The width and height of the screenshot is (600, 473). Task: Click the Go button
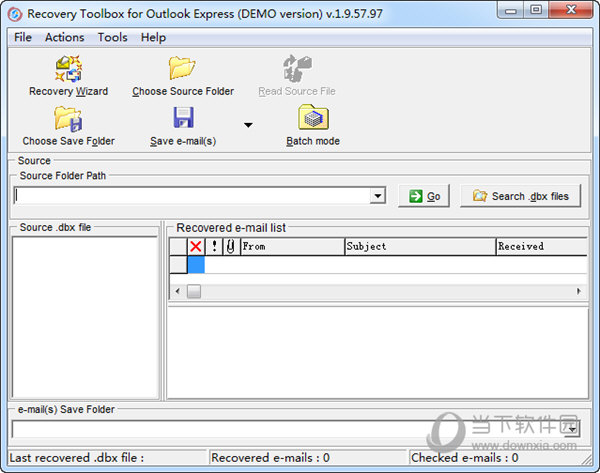pos(424,196)
